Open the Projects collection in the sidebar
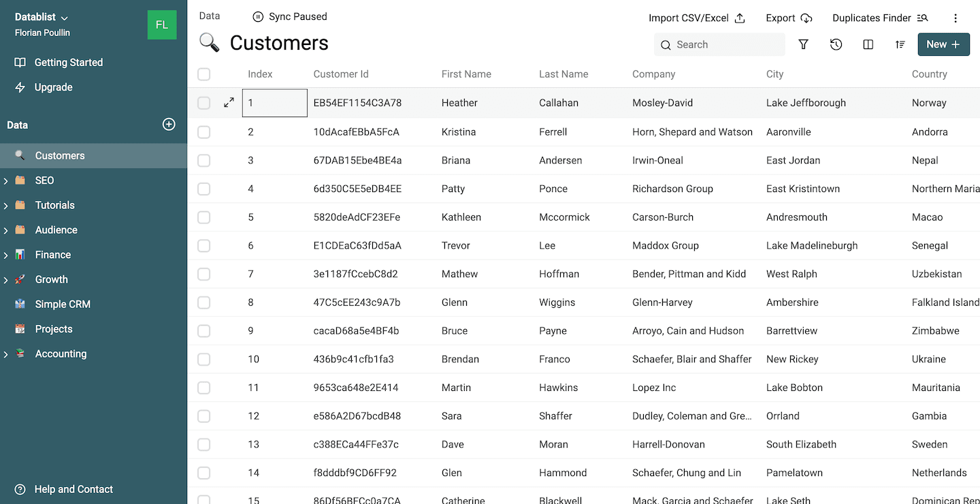The width and height of the screenshot is (980, 504). (53, 329)
